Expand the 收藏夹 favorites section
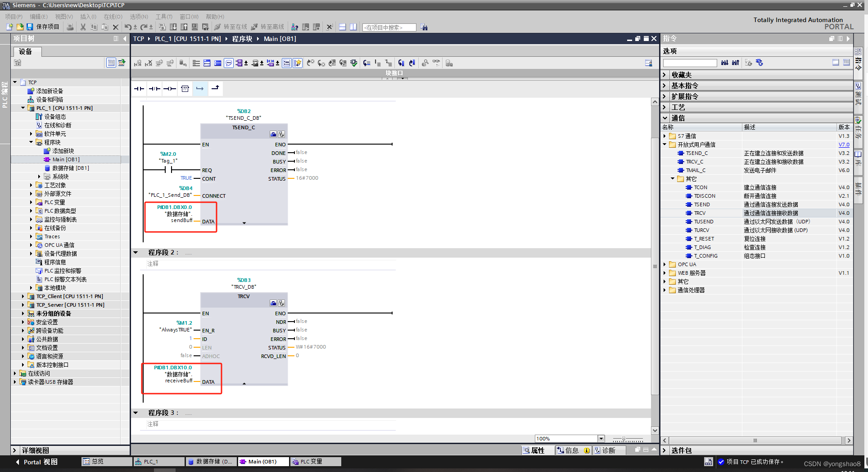This screenshot has height=472, width=868. tap(665, 75)
